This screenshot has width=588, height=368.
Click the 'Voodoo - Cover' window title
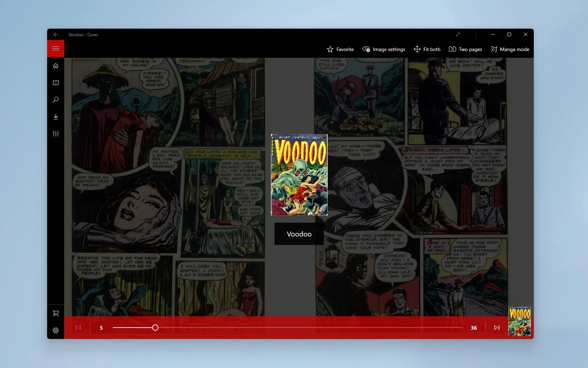(83, 35)
